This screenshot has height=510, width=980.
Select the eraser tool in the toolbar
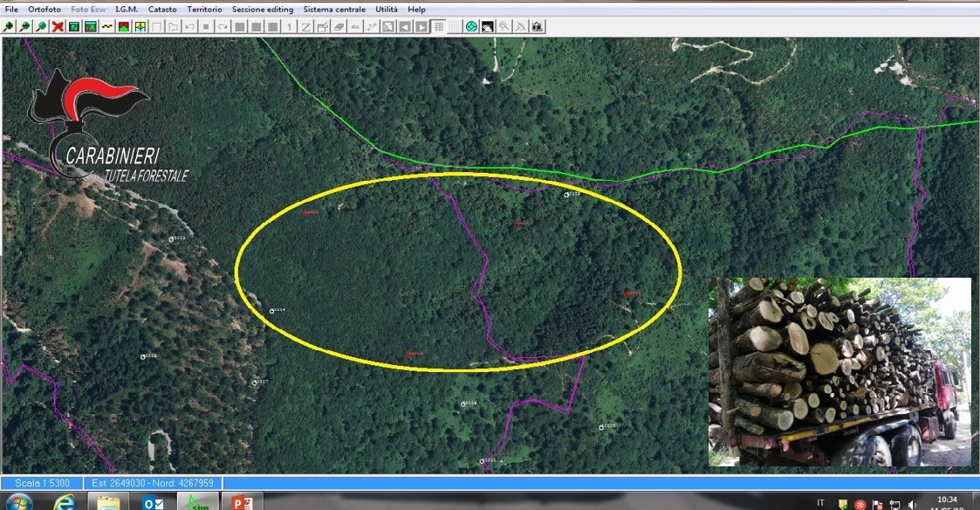tap(340, 26)
